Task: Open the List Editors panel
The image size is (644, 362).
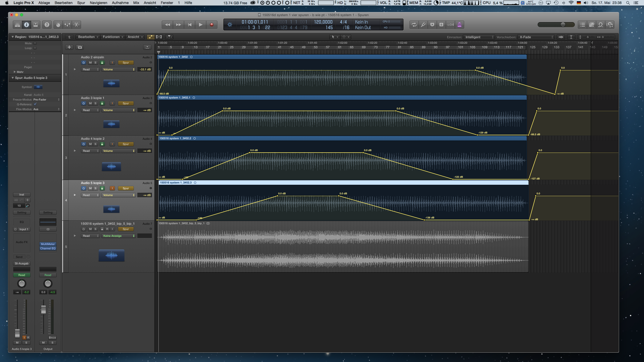Action: point(582,25)
